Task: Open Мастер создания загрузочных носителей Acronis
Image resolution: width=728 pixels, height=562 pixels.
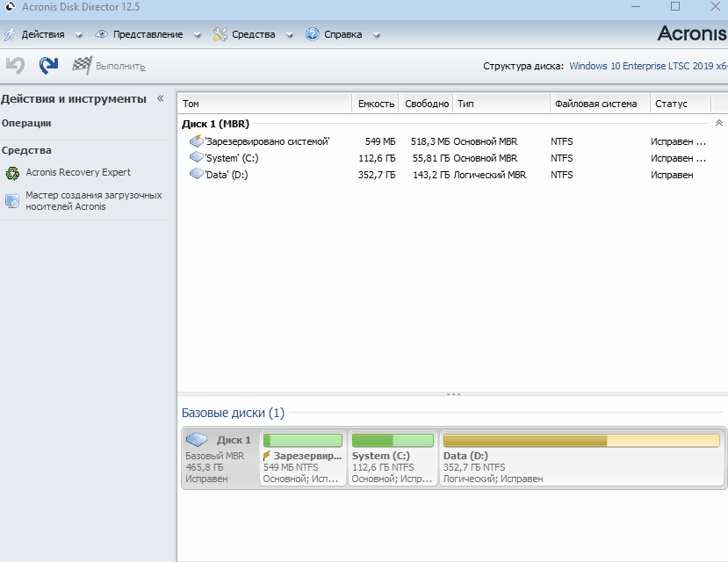Action: pos(93,200)
